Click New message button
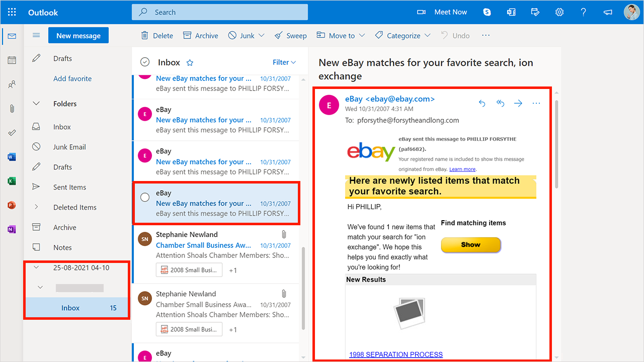This screenshot has height=362, width=644. click(78, 36)
